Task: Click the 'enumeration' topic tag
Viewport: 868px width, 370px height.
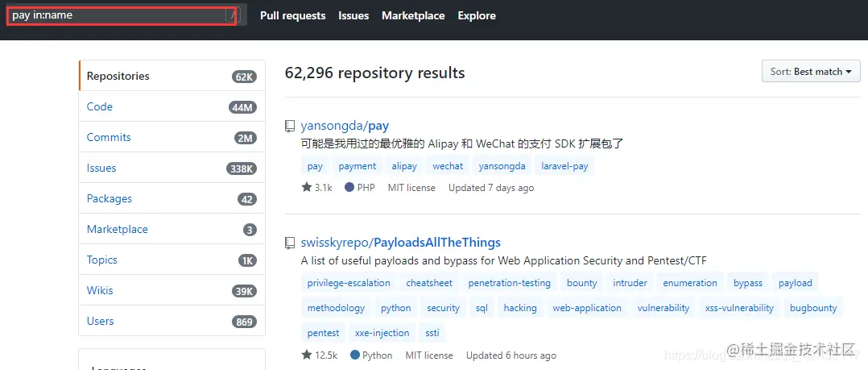Action: point(690,283)
